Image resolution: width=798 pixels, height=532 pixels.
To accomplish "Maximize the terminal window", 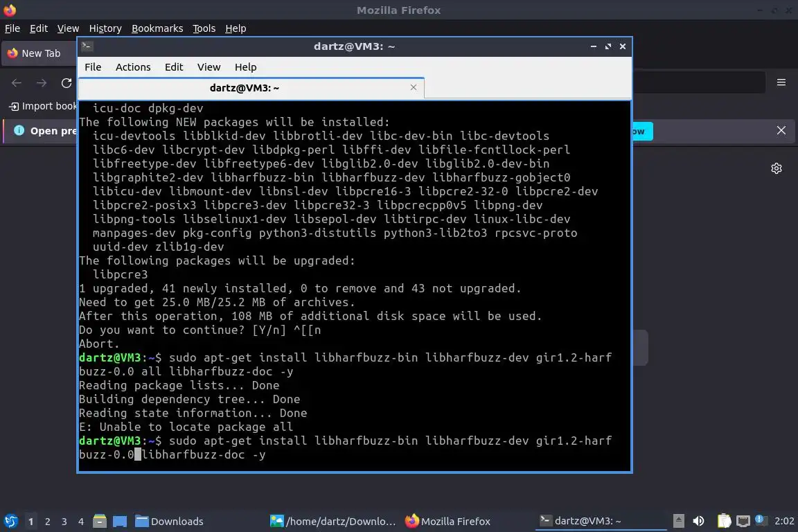I will (608, 46).
